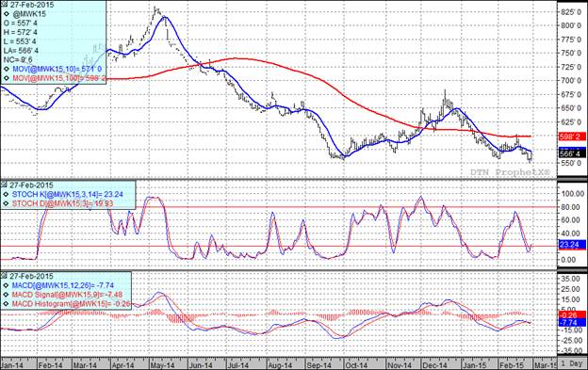Viewport: 588px width, 370px height.
Task: Click the low value L = 553'4
Action: [x=20, y=41]
